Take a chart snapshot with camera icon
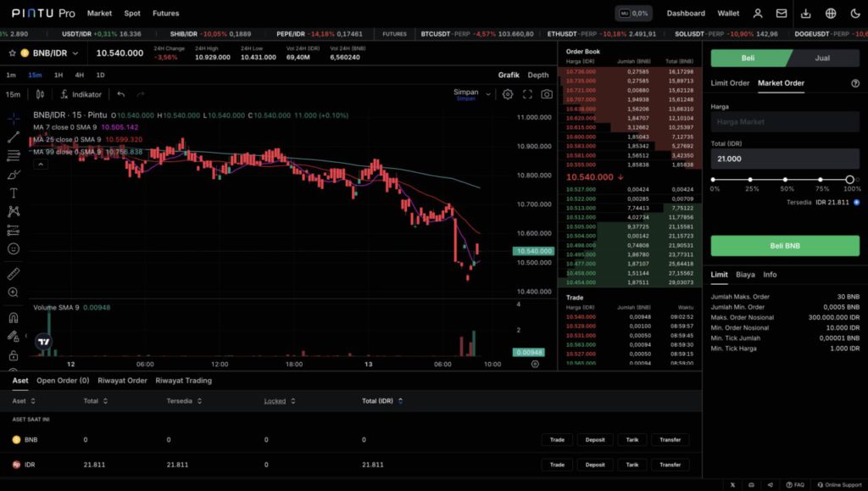 point(547,94)
